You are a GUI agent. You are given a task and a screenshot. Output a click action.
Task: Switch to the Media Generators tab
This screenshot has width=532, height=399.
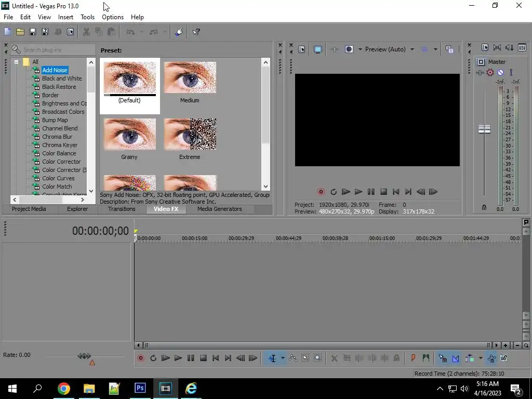click(x=220, y=209)
